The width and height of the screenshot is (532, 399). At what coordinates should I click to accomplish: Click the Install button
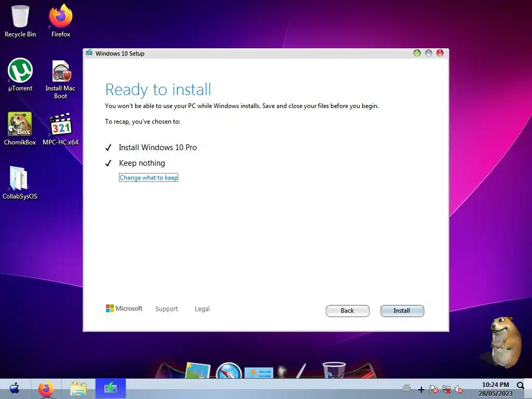(x=402, y=311)
